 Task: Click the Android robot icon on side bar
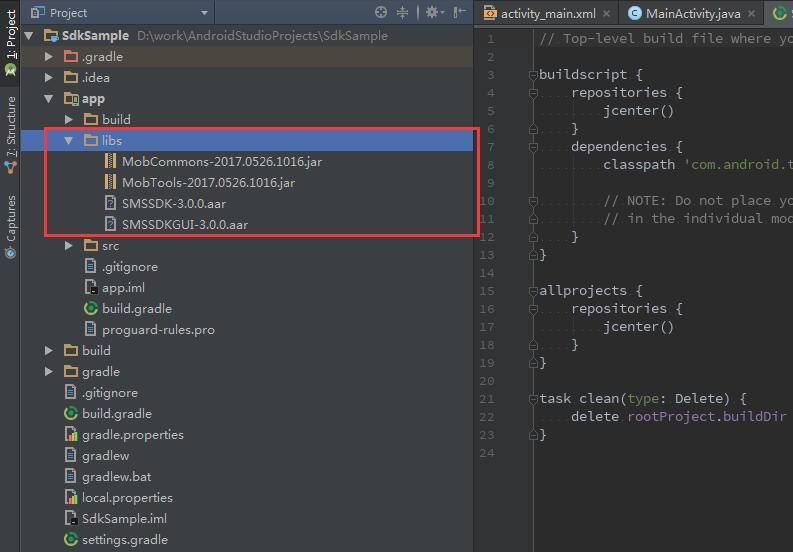(x=11, y=70)
